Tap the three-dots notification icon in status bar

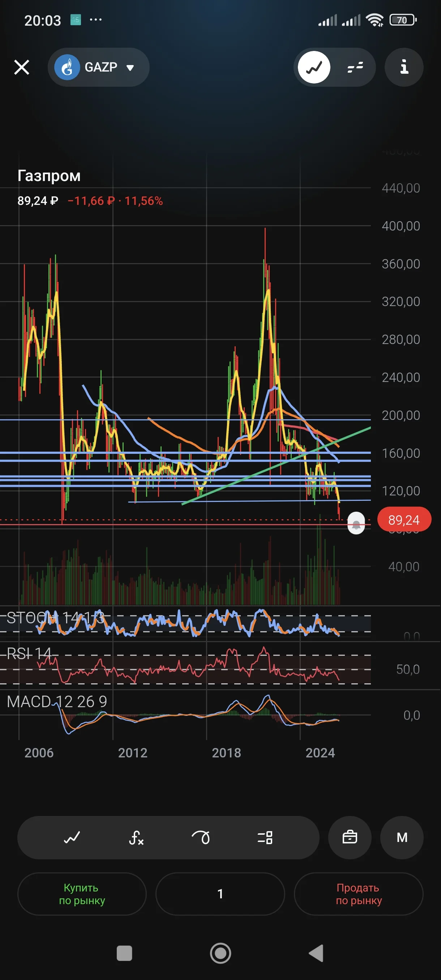[95, 20]
